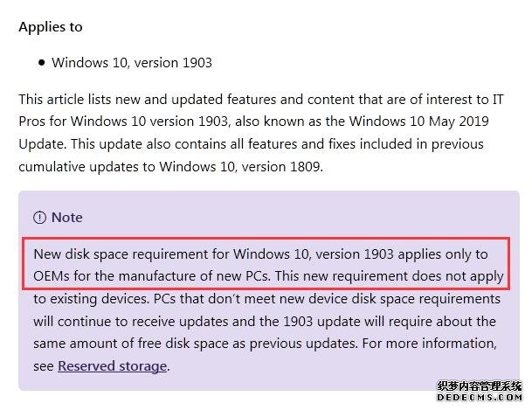Click the line starting cumulative updates to Windows
Viewport: 532px width, 410px height.
click(171, 166)
